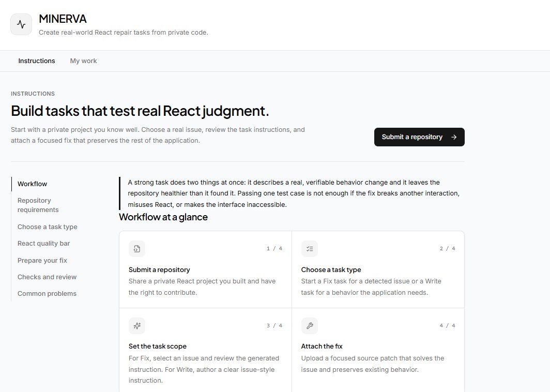This screenshot has height=392, width=550.
Task: Click the Attach the fix wrench icon
Action: tap(309, 326)
